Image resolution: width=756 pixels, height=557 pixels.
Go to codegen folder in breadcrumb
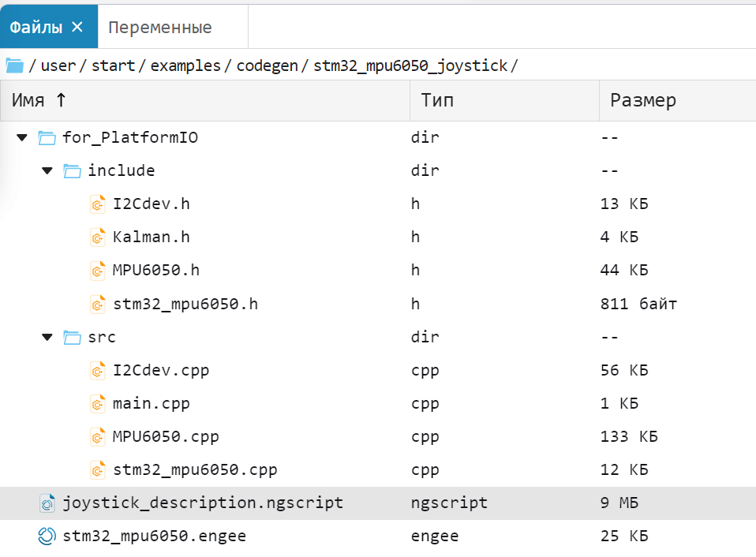pyautogui.click(x=268, y=65)
